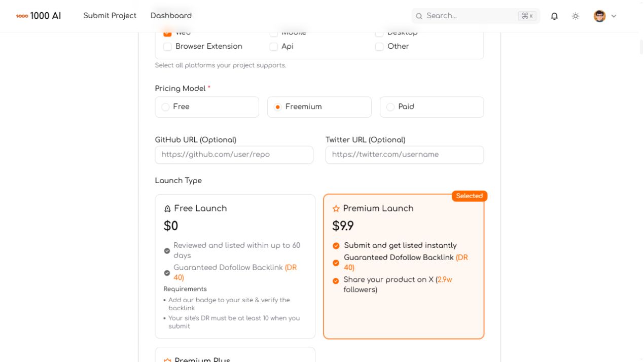644x362 pixels.
Task: Toggle the light/dark theme sun icon
Action: click(576, 16)
